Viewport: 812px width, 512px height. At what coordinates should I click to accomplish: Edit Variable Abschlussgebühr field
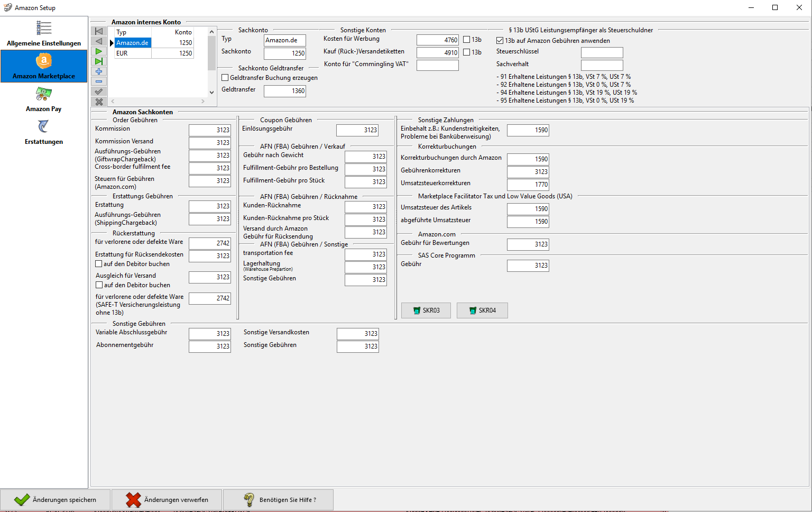[x=210, y=334]
